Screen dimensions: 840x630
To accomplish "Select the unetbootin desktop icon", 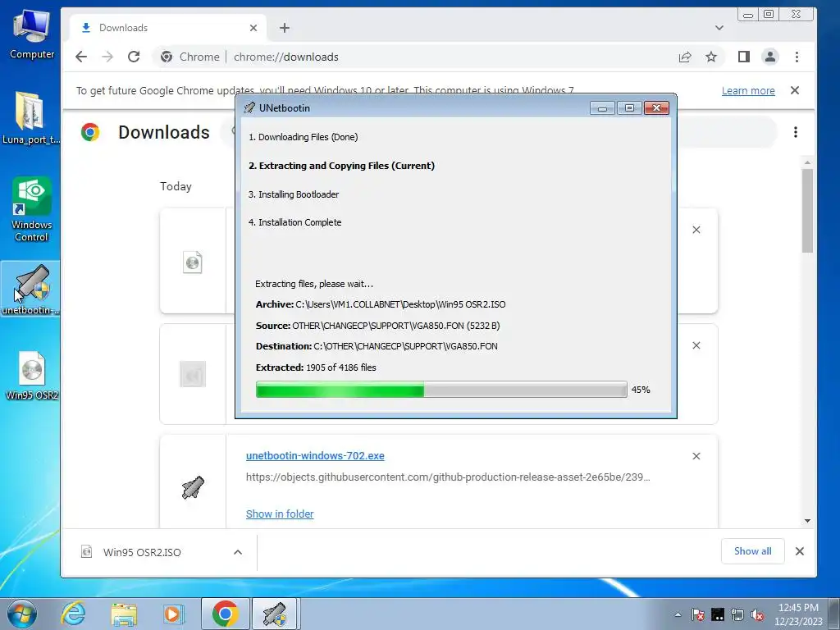I will pyautogui.click(x=30, y=290).
